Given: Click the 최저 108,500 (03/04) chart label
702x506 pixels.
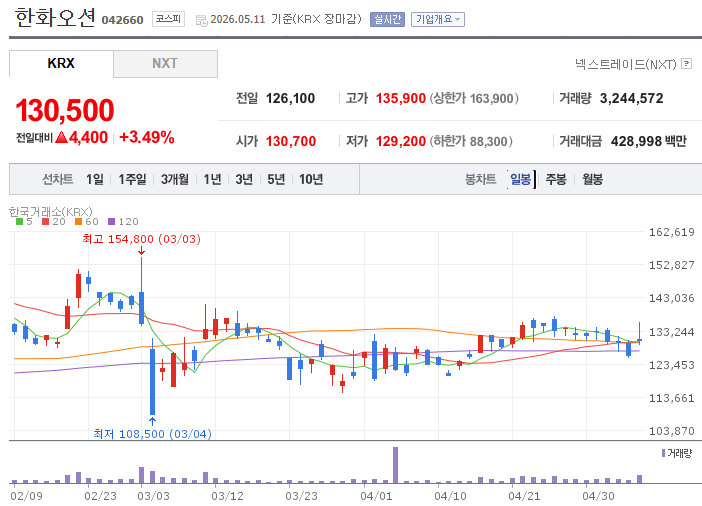Looking at the screenshot, I should click(x=152, y=433).
